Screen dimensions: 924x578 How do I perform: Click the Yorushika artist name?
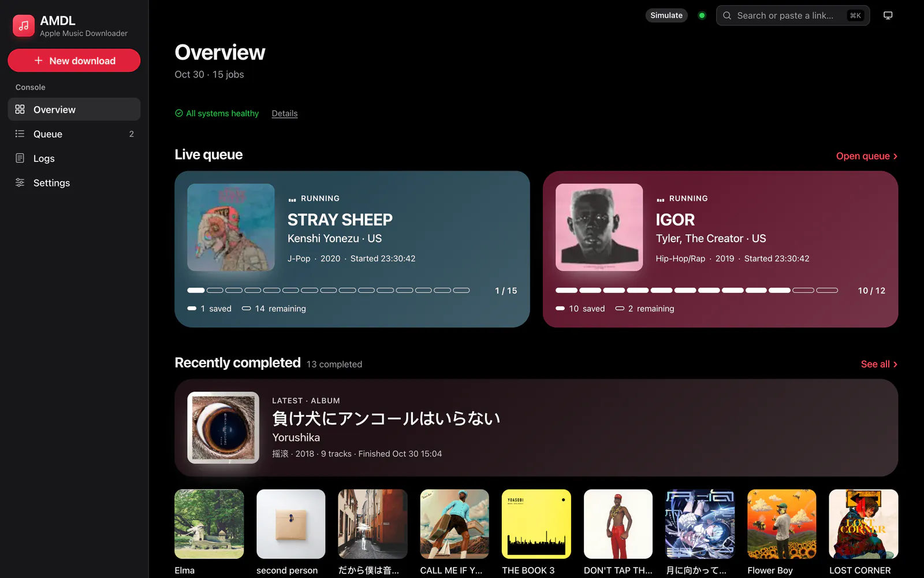(x=296, y=438)
